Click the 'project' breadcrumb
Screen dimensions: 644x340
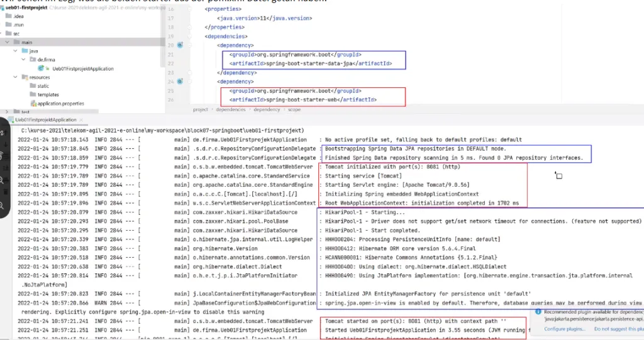point(201,109)
